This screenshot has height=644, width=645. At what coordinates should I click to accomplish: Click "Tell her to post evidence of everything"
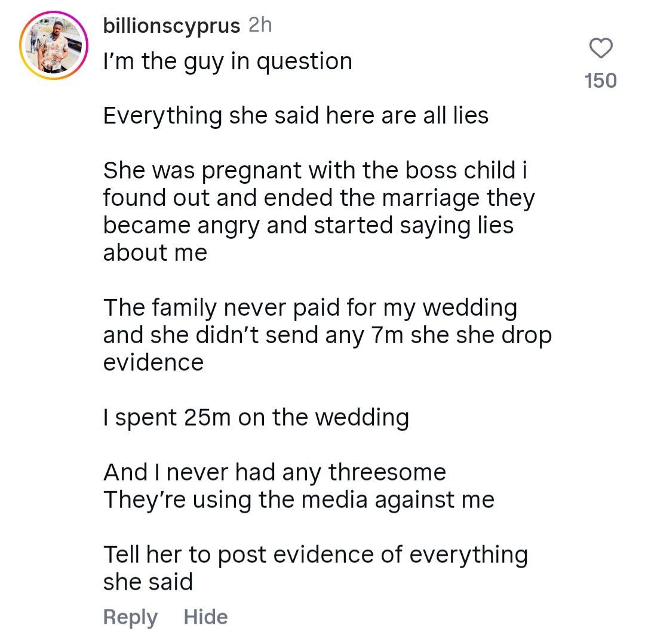pyautogui.click(x=315, y=555)
